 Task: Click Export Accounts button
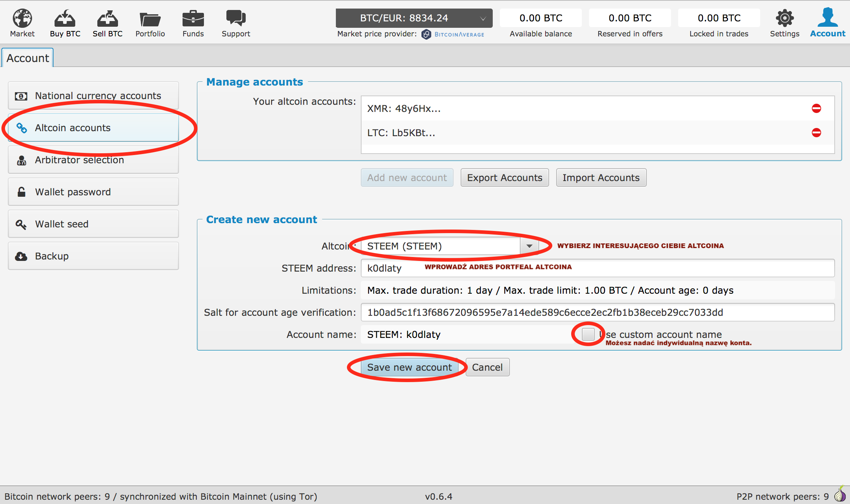(504, 178)
